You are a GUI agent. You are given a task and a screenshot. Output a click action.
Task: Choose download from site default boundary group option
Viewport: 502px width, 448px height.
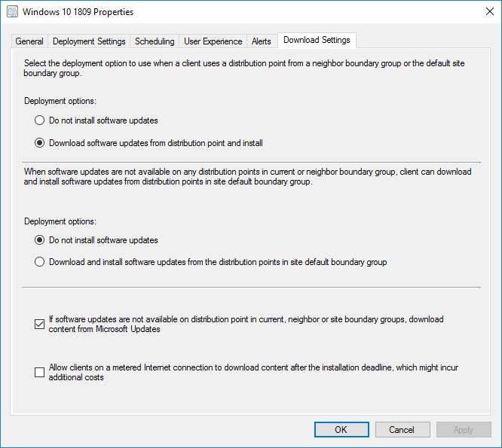(x=40, y=263)
